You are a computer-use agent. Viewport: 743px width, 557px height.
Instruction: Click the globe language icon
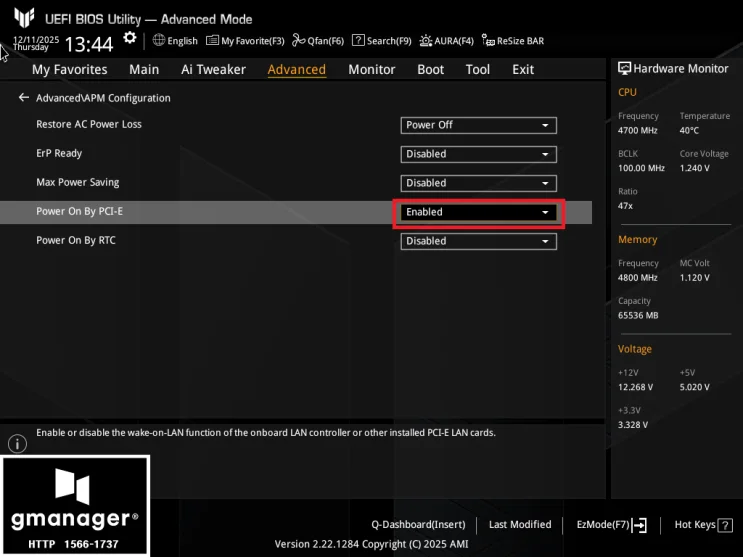[x=159, y=40]
